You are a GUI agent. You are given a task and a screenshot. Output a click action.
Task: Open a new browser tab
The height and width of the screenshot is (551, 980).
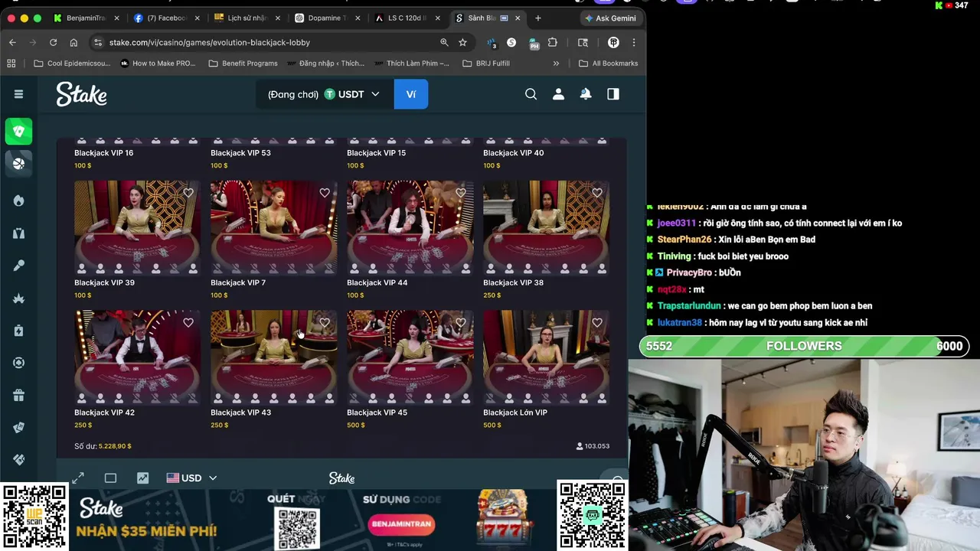tap(537, 18)
